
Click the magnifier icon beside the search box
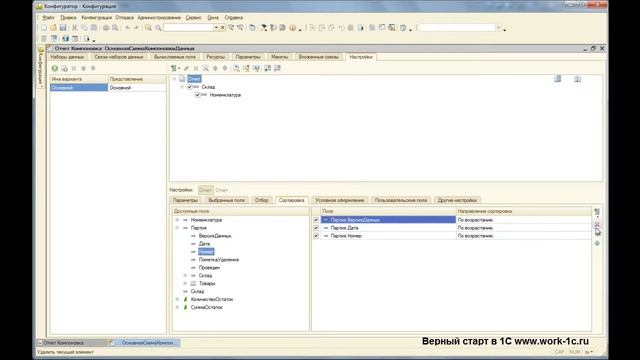tap(158, 28)
